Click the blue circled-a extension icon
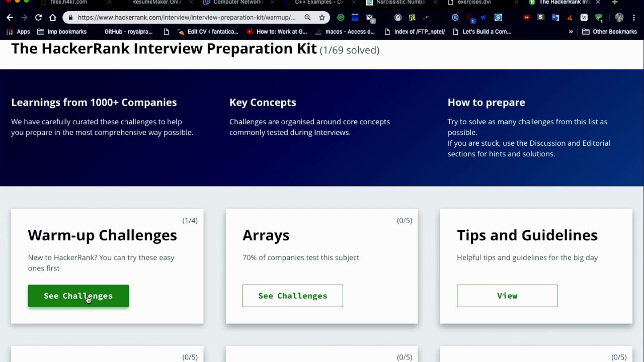644x362 pixels. pyautogui.click(x=455, y=18)
